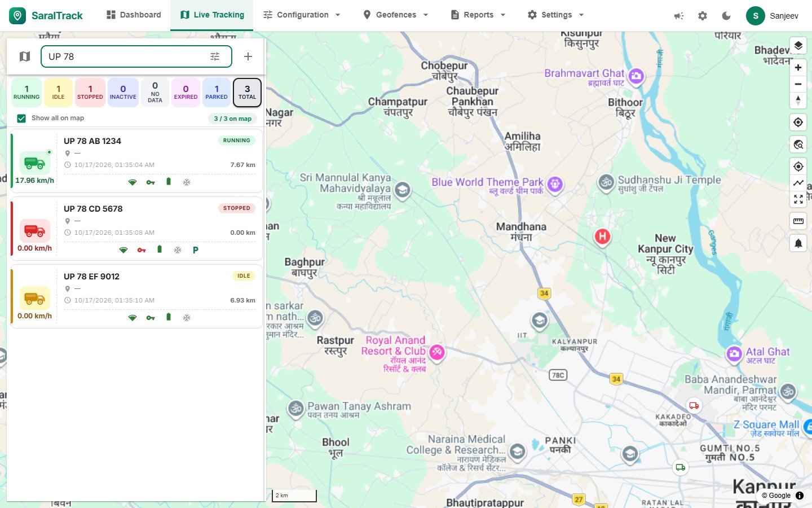Click the parking P icon of UP 78 CD 5678
Viewport: 812px width, 508px height.
(196, 250)
